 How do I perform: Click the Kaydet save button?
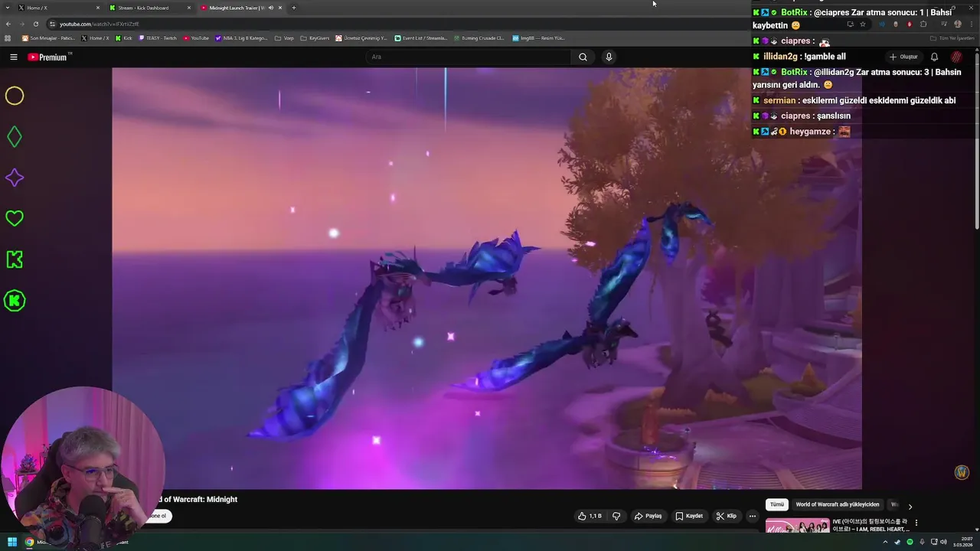coord(689,516)
